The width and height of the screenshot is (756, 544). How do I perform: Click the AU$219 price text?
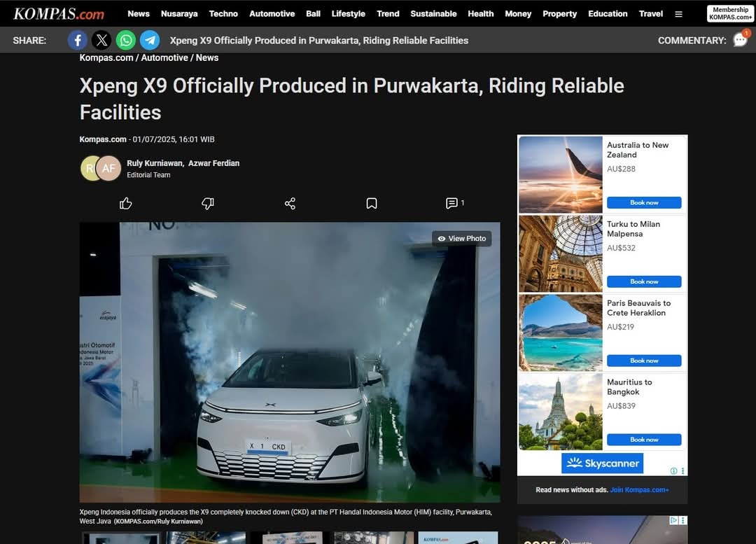pos(620,328)
